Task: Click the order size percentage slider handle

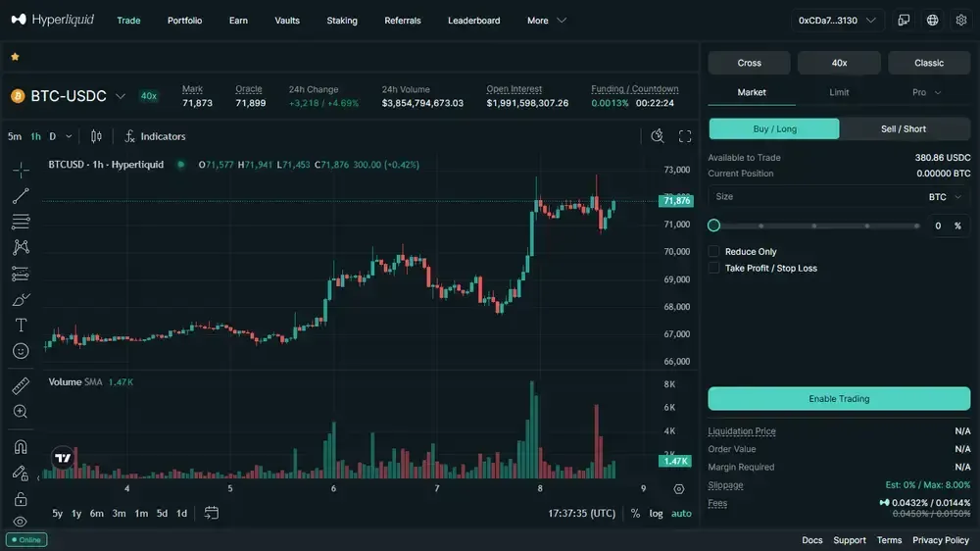Action: [x=714, y=225]
